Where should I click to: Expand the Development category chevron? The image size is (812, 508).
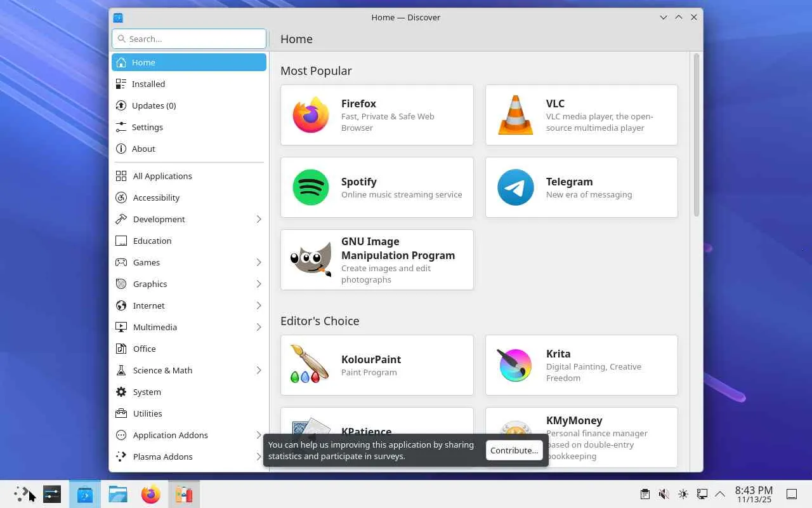[259, 219]
